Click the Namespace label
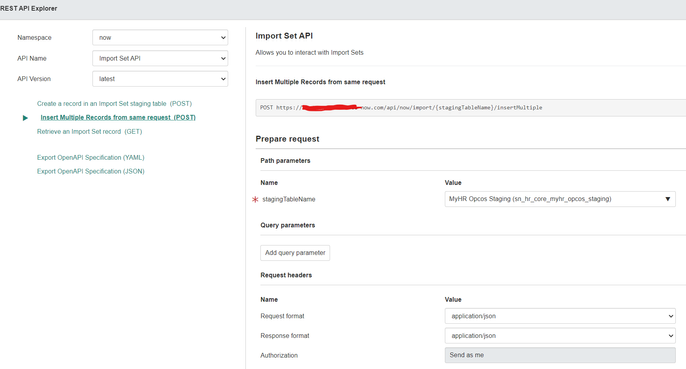The height and width of the screenshot is (369, 686). (35, 38)
